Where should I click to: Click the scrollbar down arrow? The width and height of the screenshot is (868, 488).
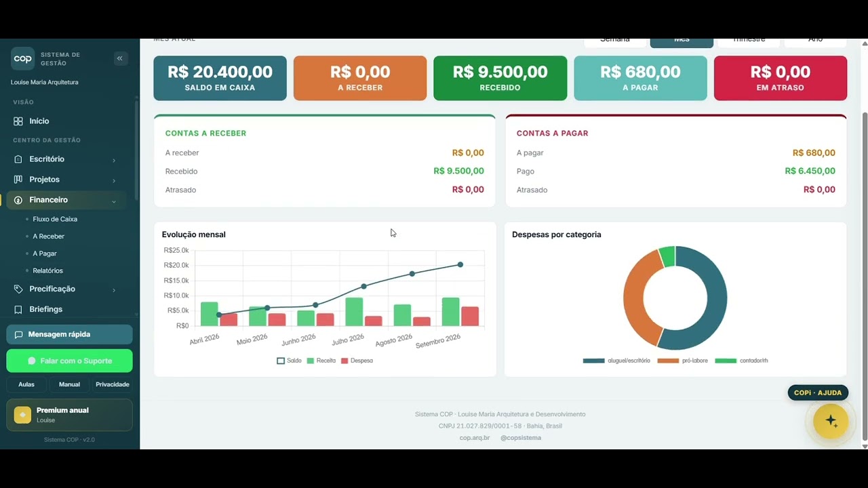pos(865,446)
